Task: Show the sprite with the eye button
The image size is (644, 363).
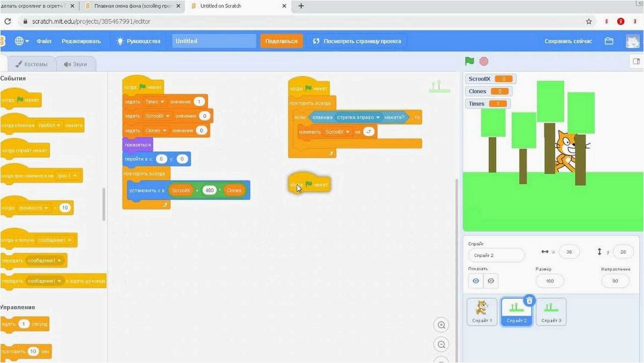Action: [475, 280]
